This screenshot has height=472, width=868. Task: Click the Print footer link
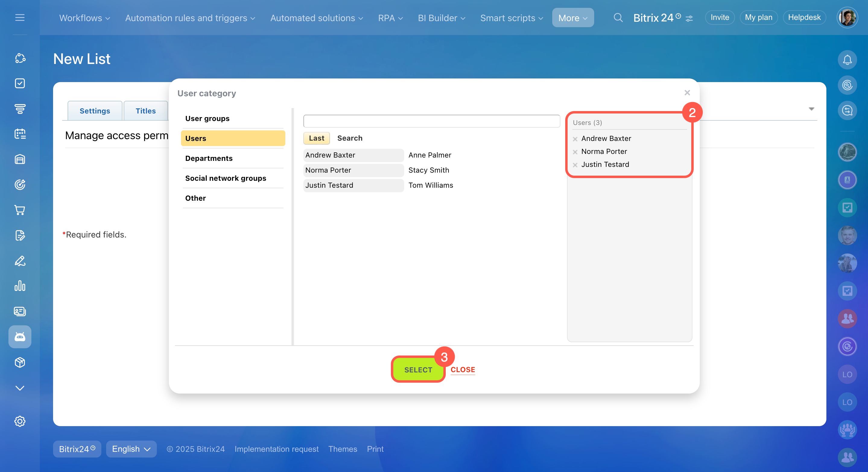click(375, 449)
